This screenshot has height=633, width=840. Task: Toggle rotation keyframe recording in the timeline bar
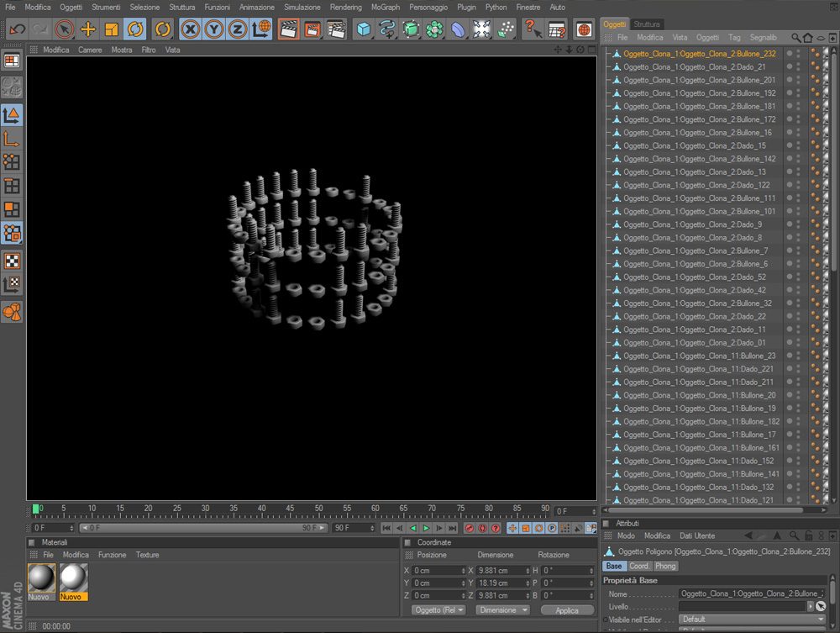click(x=538, y=528)
